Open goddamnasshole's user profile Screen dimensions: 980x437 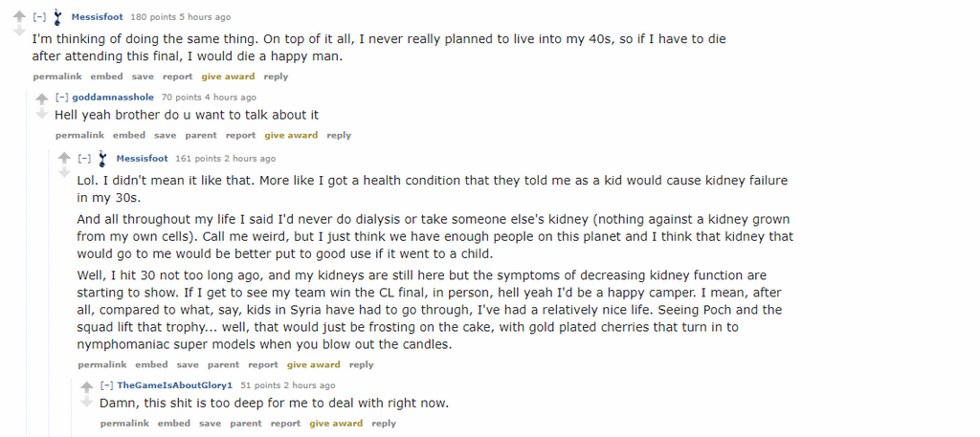113,97
